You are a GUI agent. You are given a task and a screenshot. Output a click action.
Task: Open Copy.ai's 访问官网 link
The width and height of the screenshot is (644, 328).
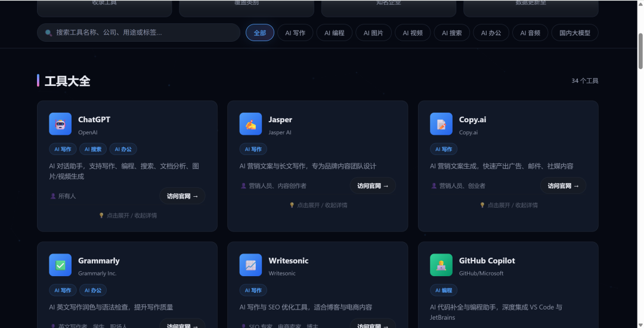pyautogui.click(x=563, y=186)
